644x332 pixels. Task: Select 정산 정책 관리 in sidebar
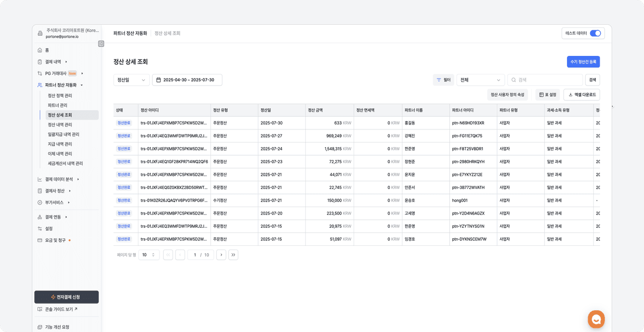tap(60, 96)
